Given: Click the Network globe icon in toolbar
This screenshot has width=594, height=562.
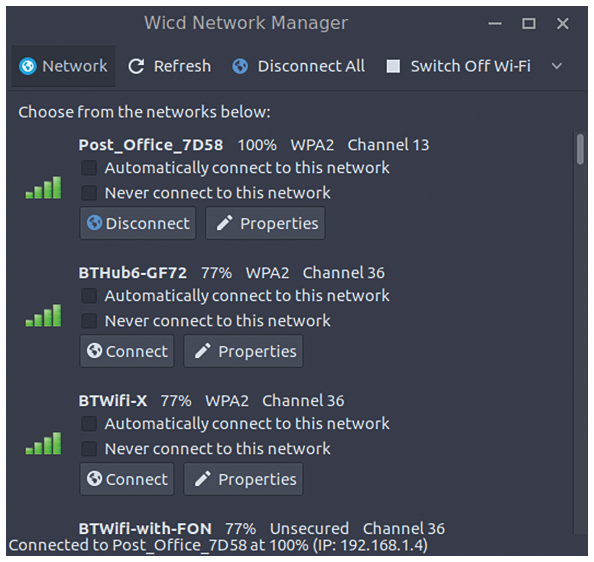Looking at the screenshot, I should pyautogui.click(x=28, y=66).
